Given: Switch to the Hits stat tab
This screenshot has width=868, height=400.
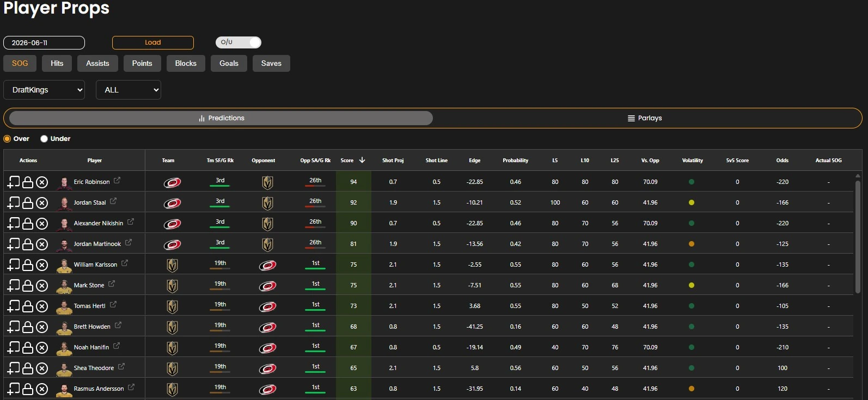Looking at the screenshot, I should 57,63.
